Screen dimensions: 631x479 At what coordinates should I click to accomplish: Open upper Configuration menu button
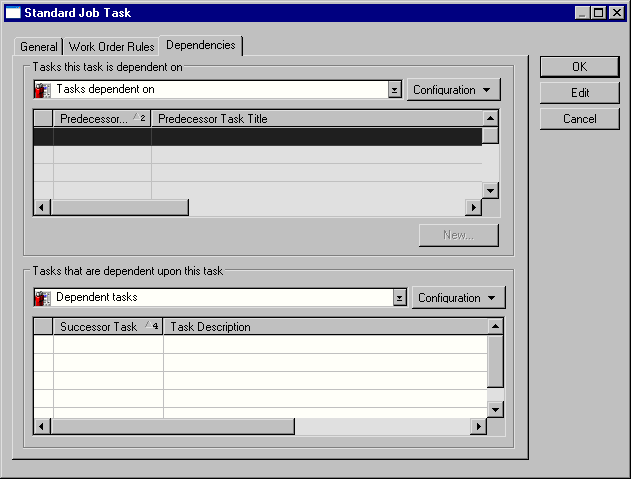(x=454, y=90)
